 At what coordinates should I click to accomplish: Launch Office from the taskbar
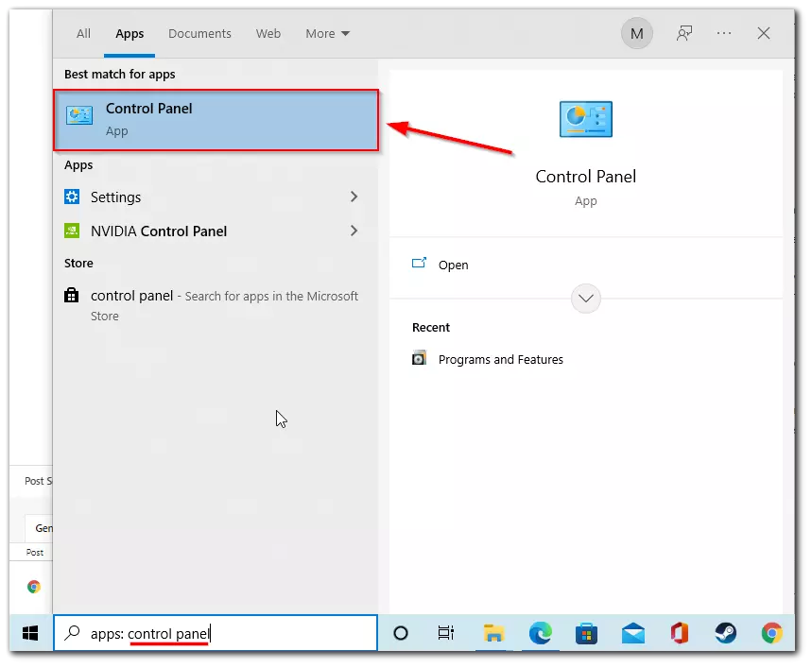pyautogui.click(x=679, y=633)
